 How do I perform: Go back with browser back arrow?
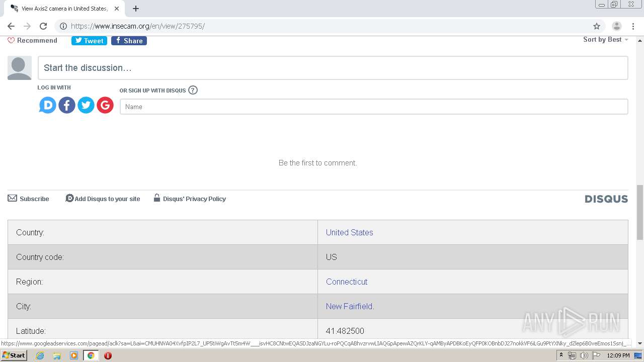click(x=11, y=26)
